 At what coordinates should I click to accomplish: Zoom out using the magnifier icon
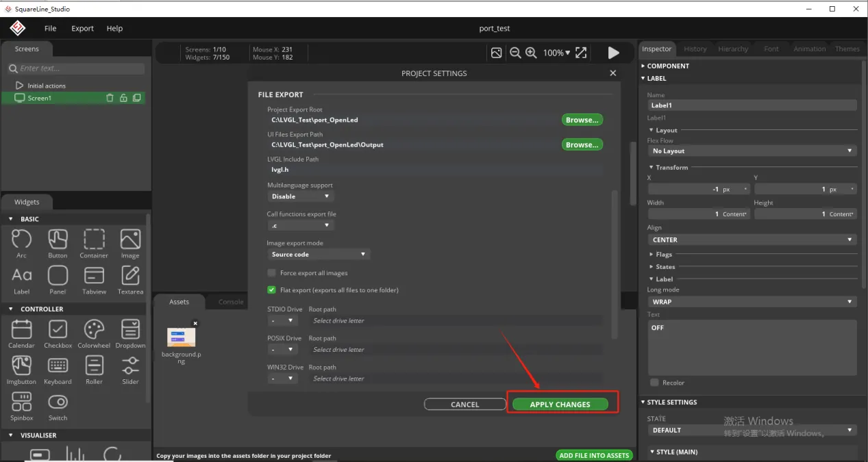pos(515,53)
